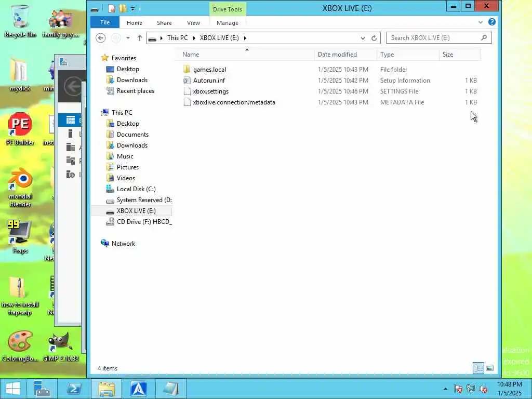Sort by the Date modified column header

(345, 55)
